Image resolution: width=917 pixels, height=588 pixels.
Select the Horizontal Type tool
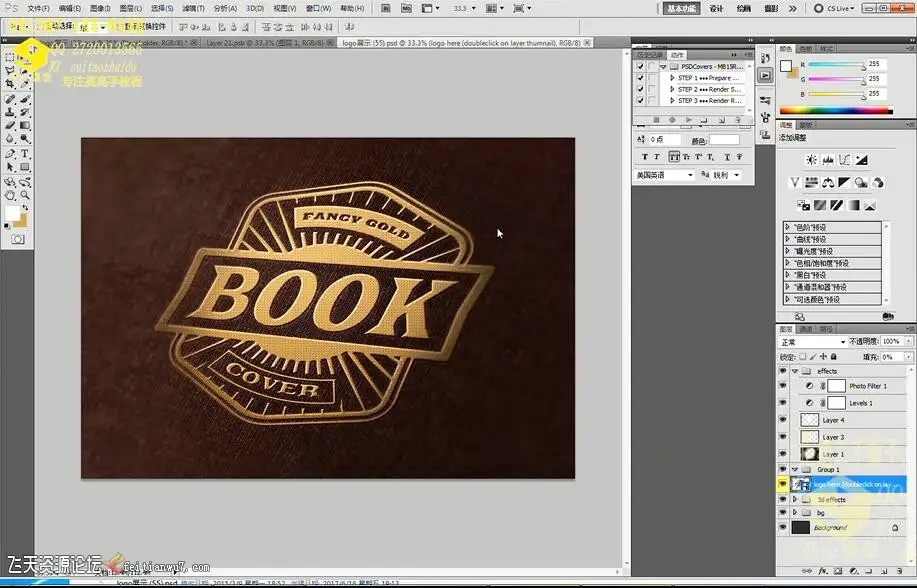25,154
